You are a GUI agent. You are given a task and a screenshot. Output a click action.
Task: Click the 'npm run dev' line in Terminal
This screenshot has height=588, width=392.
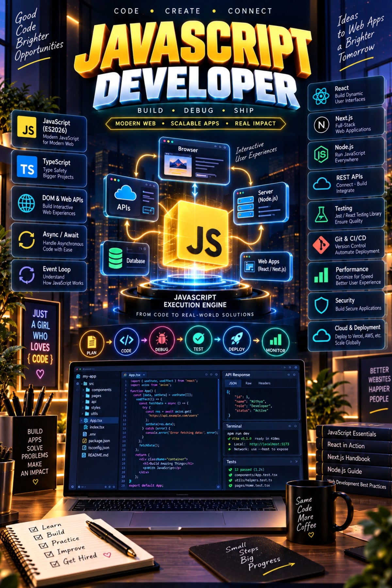pos(238,433)
